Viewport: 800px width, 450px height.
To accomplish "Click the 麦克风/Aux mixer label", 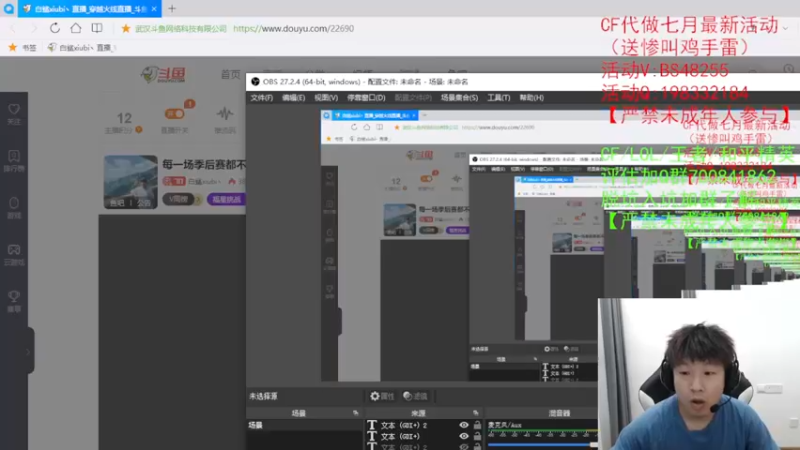I will click(x=505, y=424).
